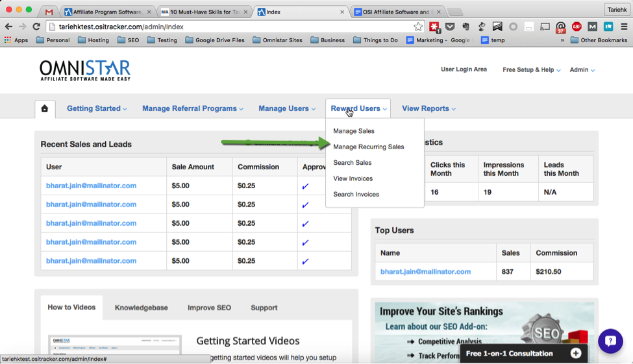The image size is (633, 364).
Task: Select Manage Sales from the menu
Action: [x=354, y=131]
